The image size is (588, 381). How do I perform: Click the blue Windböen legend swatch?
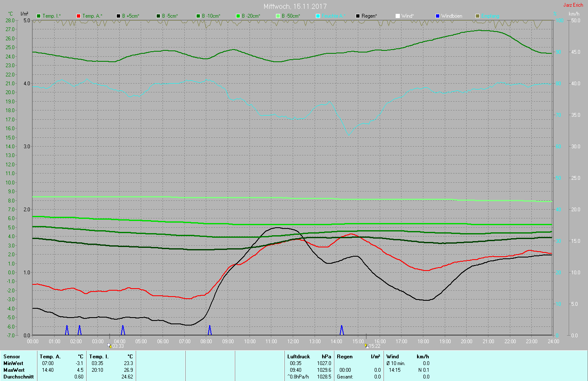[438, 16]
